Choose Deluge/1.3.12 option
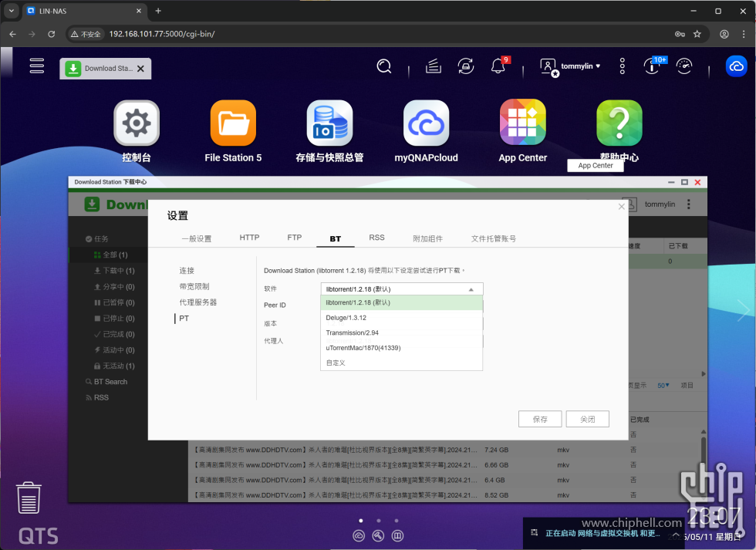This screenshot has height=550, width=756. pos(402,318)
